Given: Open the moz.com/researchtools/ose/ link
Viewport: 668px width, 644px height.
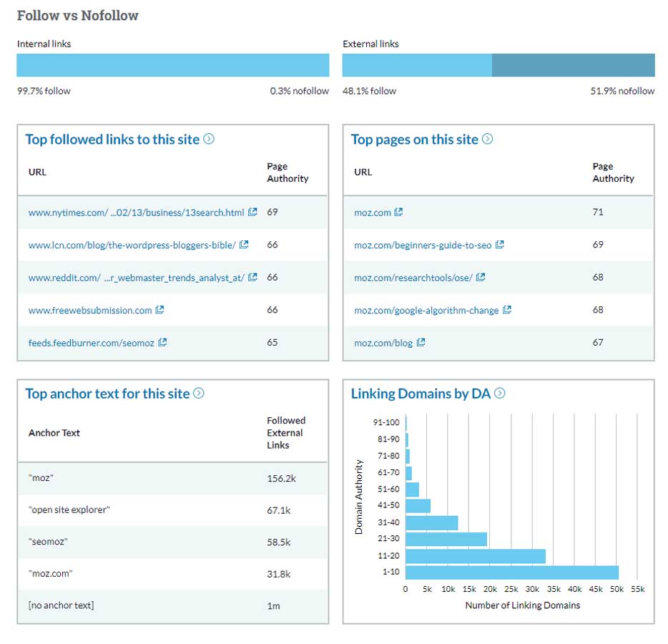Looking at the screenshot, I should 413,278.
